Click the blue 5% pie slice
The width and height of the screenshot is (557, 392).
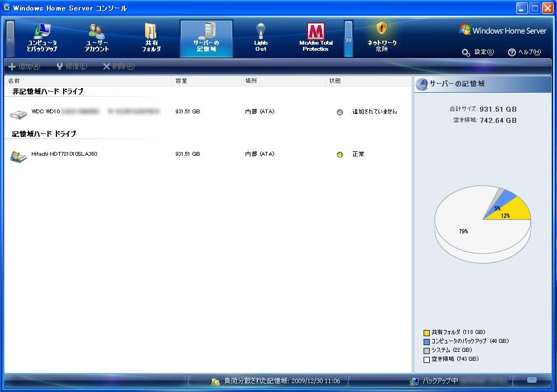503,202
